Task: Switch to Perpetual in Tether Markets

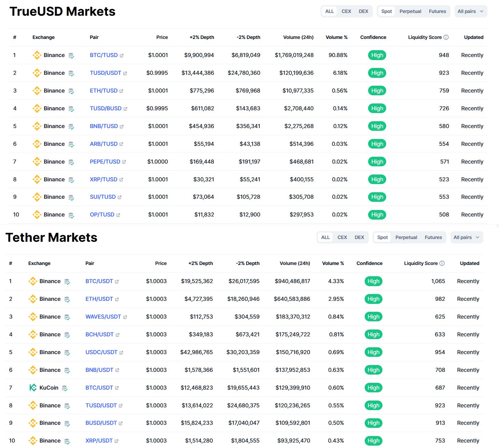Action: pos(406,237)
